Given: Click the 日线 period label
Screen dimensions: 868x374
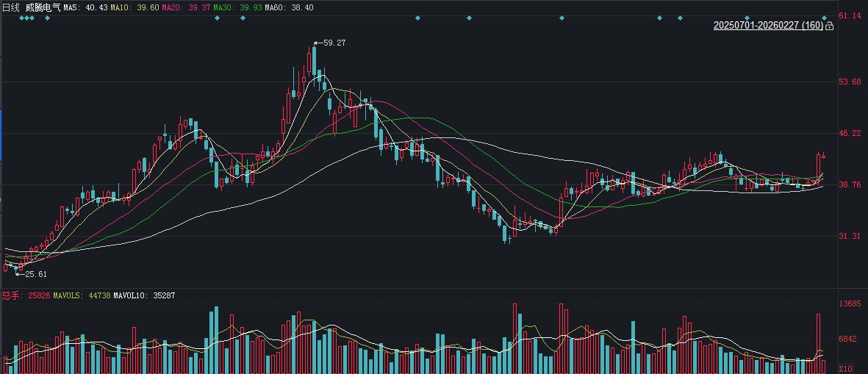Looking at the screenshot, I should [11, 7].
